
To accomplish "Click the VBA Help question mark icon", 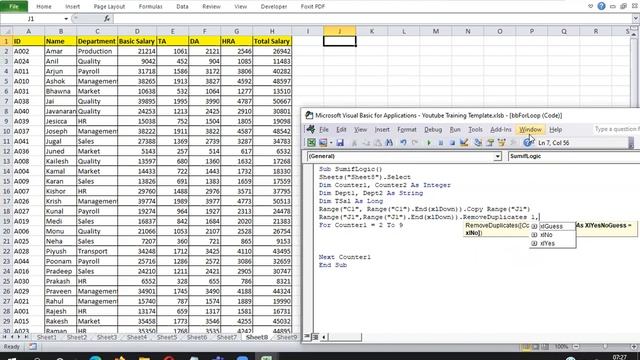I will click(x=527, y=142).
